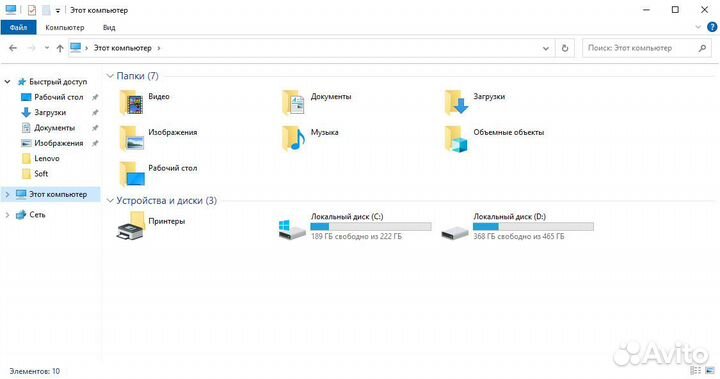Click the New folder quick access toolbar icon
Image resolution: width=720 pixels, height=379 pixels.
click(x=46, y=10)
